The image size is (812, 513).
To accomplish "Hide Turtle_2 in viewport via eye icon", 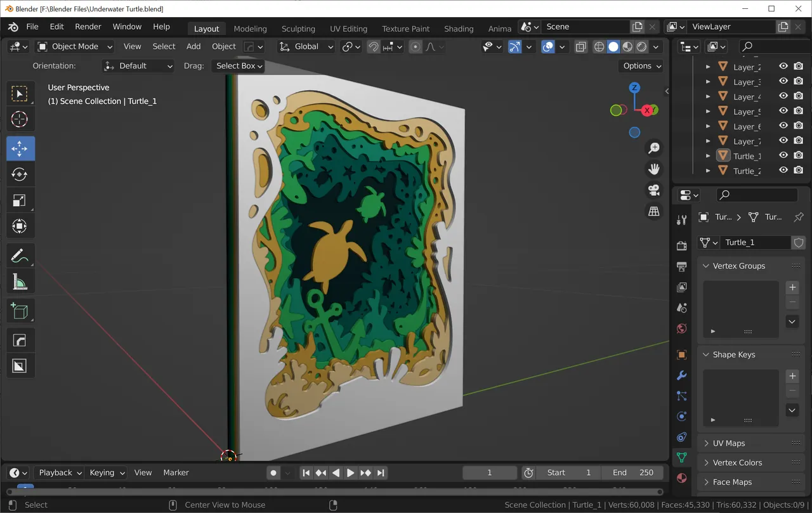I will click(x=783, y=171).
